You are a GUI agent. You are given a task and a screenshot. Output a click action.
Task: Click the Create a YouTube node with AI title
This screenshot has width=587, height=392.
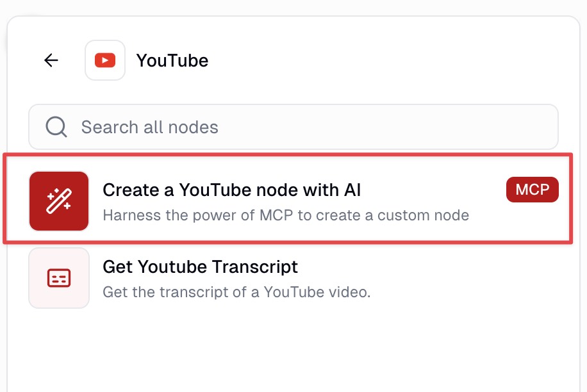[232, 190]
